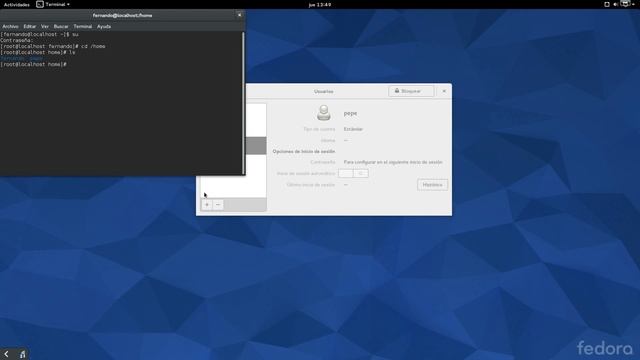This screenshot has width=640, height=360.
Task: Close the Usuarios window
Action: [444, 91]
